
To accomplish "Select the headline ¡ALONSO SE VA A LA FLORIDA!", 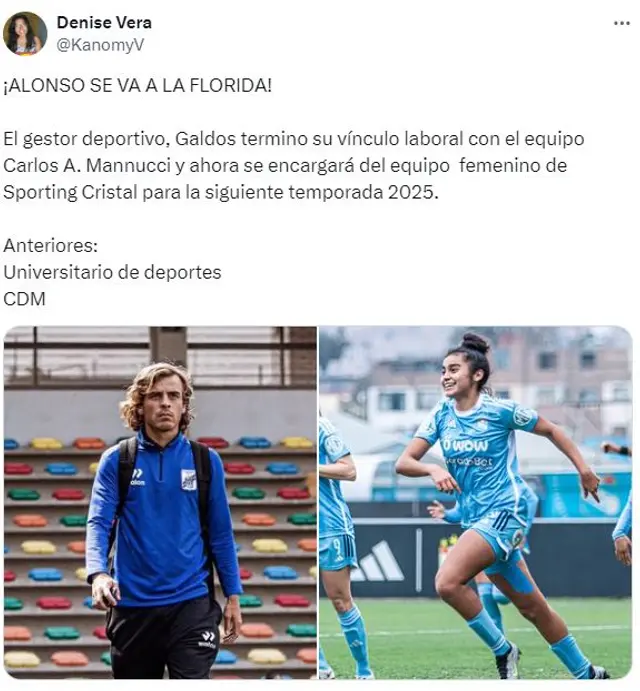I will (x=138, y=85).
